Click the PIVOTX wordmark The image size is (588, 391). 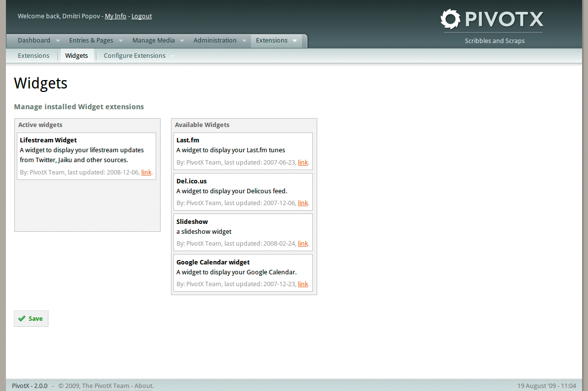coord(504,19)
